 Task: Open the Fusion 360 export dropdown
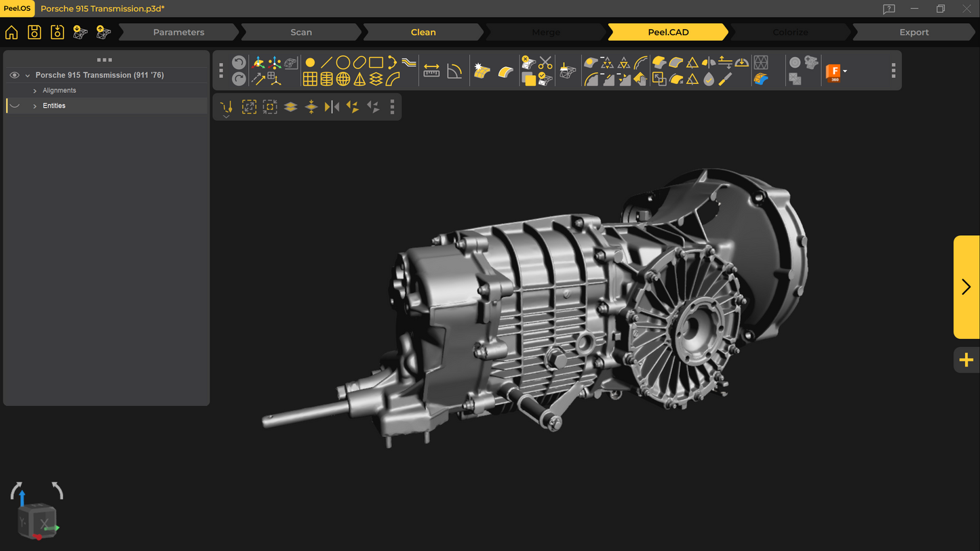(x=844, y=71)
